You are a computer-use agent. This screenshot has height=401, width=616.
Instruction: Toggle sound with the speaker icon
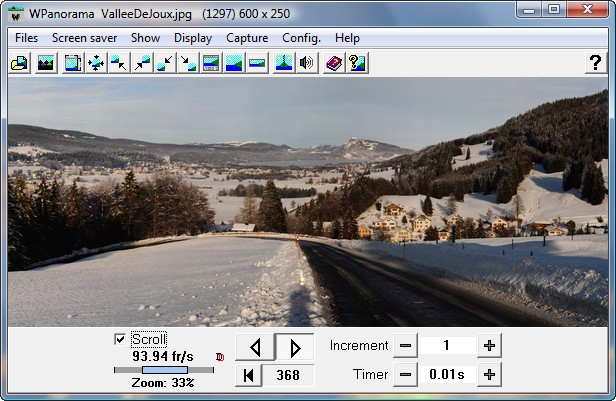pyautogui.click(x=306, y=63)
